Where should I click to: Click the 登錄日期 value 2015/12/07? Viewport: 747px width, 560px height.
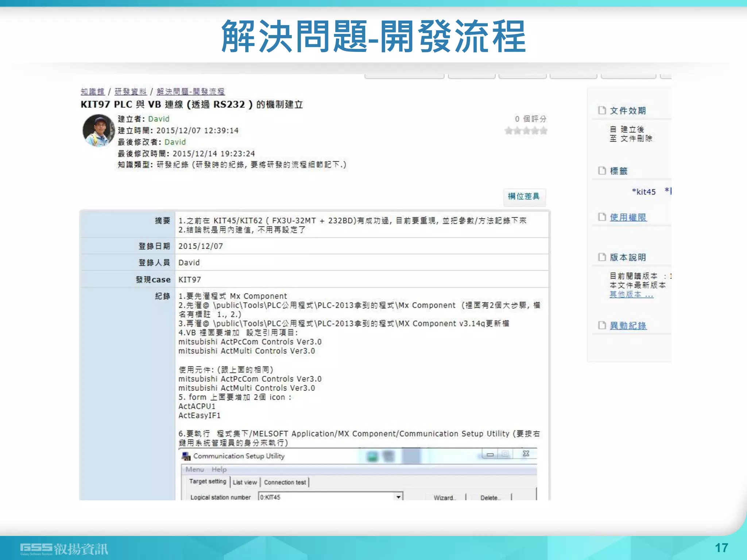pyautogui.click(x=201, y=246)
